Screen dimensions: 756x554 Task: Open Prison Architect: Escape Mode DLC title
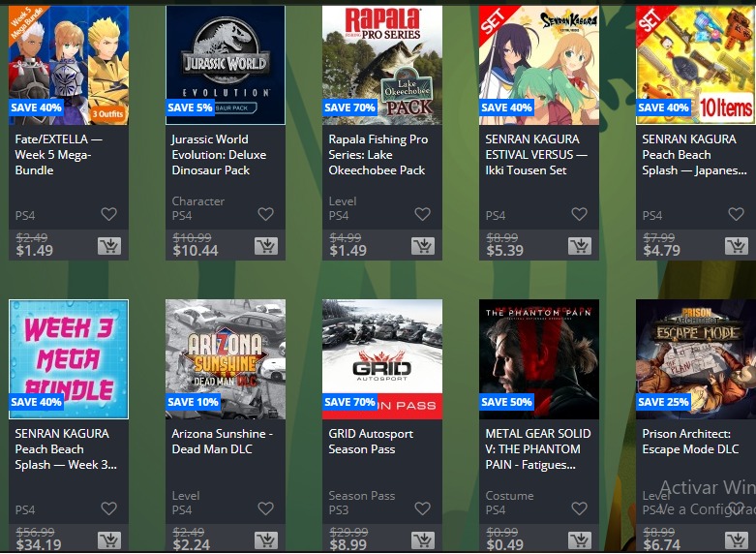click(690, 441)
